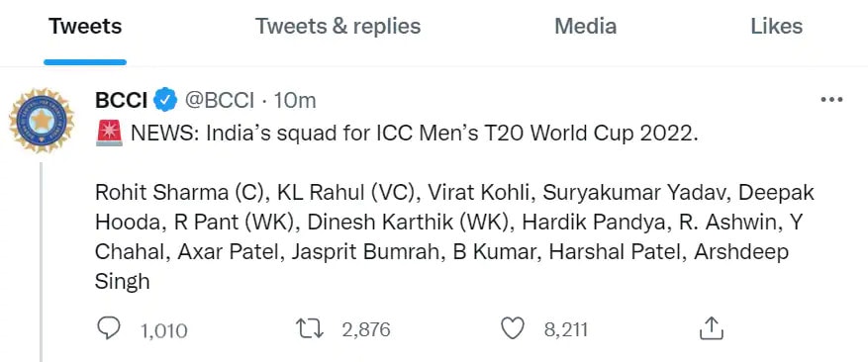The width and height of the screenshot is (868, 362).
Task: Switch to the Tweets & replies tab
Action: pos(338,27)
